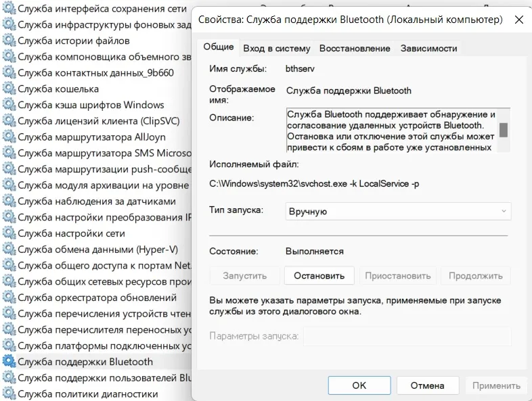Confirm with the OK button
The height and width of the screenshot is (401, 532).
[x=359, y=385]
